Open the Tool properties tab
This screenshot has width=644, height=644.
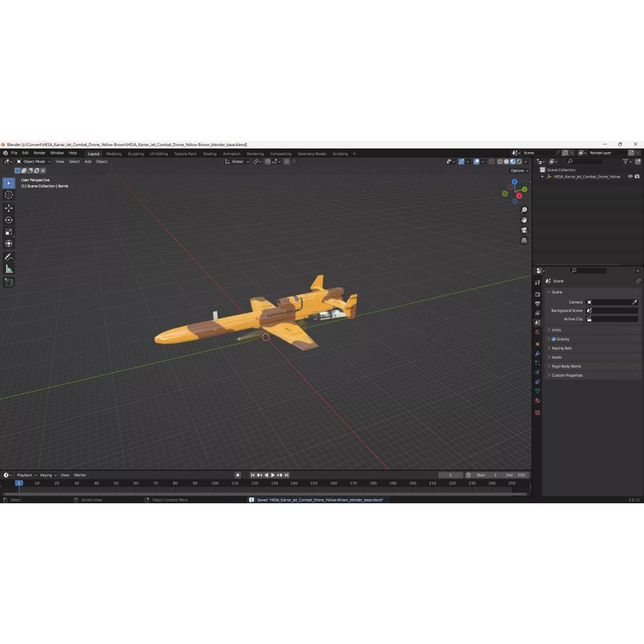coord(538,282)
